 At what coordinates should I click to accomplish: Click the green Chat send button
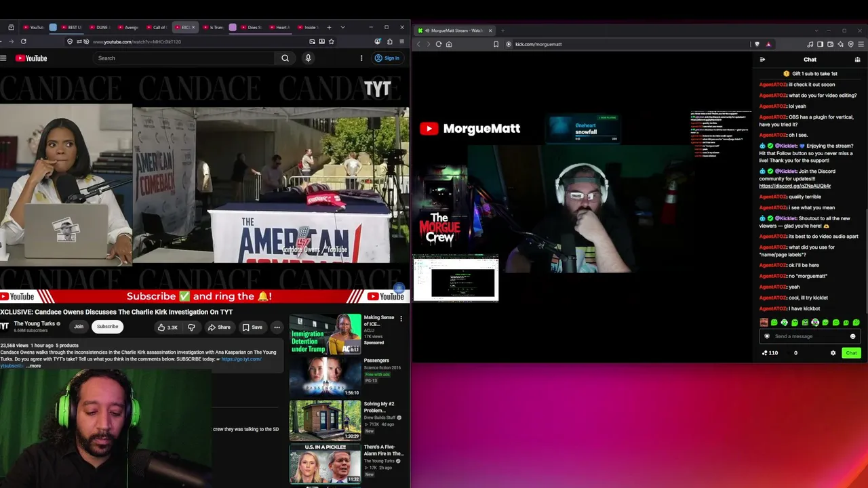pyautogui.click(x=851, y=353)
